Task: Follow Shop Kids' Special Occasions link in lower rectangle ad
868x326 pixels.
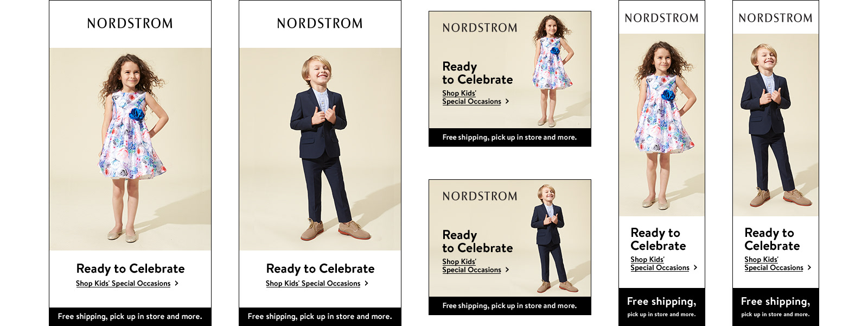Action: (471, 266)
